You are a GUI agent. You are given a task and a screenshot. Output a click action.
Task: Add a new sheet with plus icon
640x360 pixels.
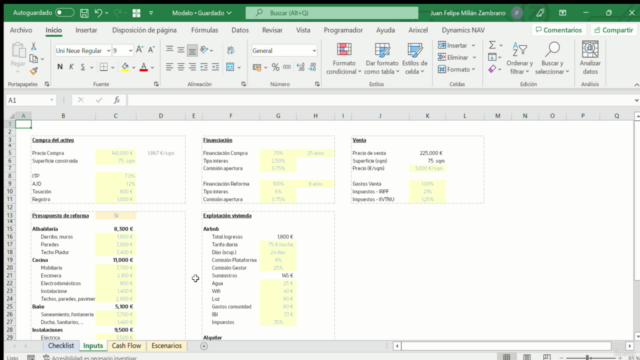click(x=204, y=346)
